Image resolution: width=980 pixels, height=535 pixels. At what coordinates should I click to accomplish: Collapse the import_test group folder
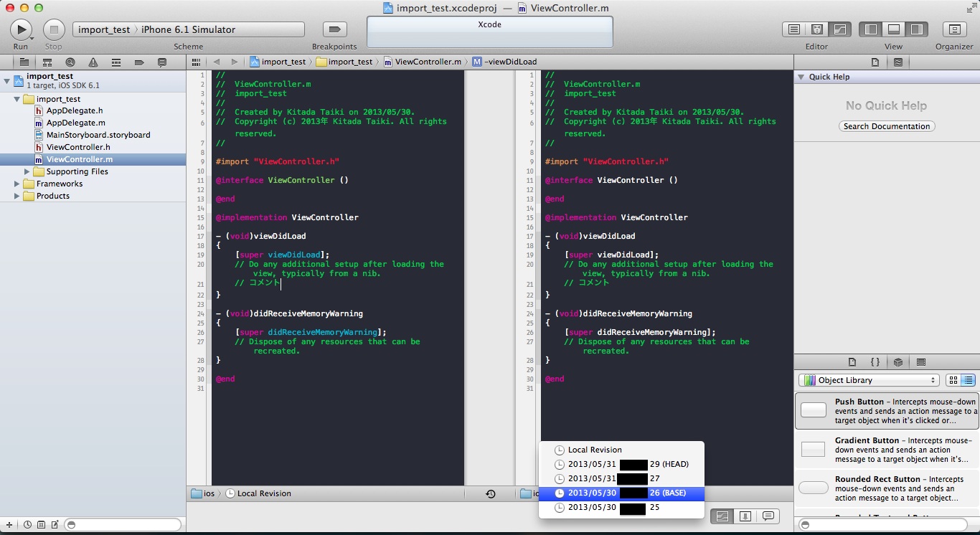pyautogui.click(x=17, y=99)
